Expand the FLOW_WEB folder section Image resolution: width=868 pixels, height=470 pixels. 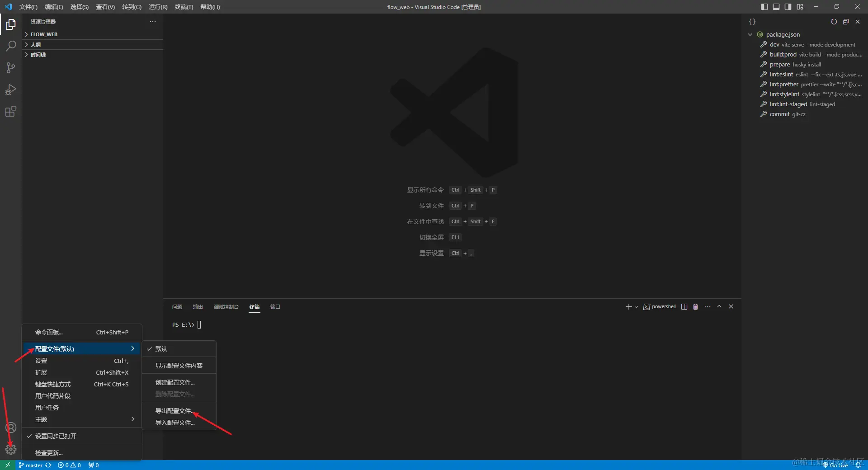[93, 34]
